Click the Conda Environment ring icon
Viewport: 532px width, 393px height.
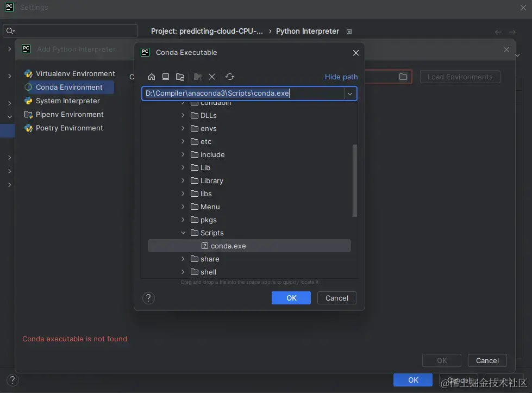28,87
